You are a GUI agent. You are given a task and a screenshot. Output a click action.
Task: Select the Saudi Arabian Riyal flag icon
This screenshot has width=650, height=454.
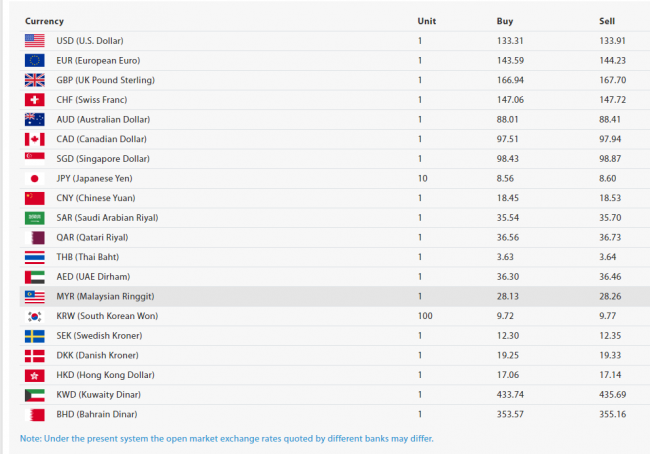coord(35,218)
